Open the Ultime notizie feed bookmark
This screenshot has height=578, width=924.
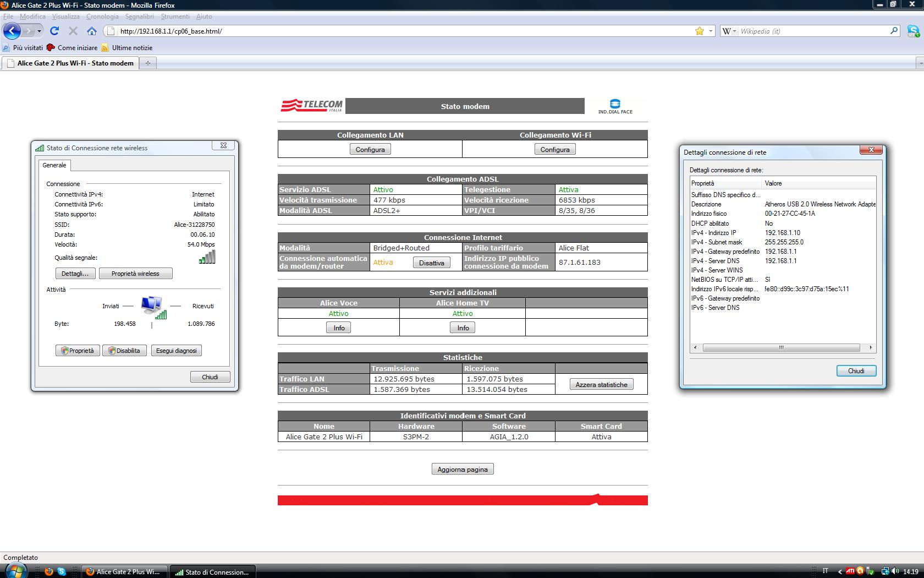(127, 48)
